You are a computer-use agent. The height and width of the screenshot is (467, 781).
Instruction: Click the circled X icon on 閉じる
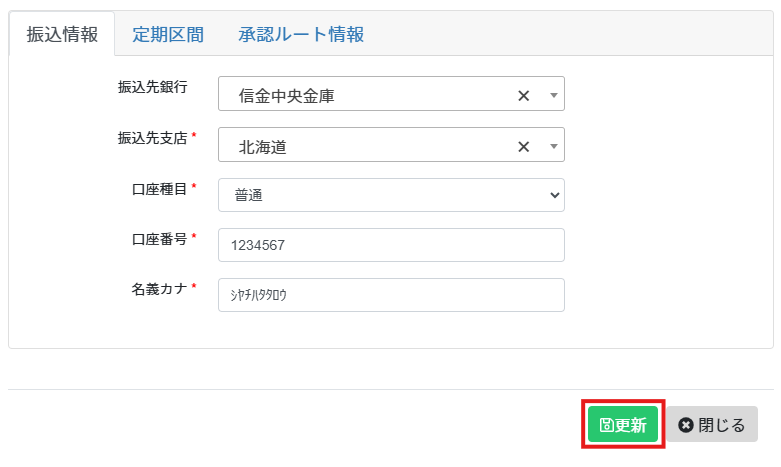[686, 425]
